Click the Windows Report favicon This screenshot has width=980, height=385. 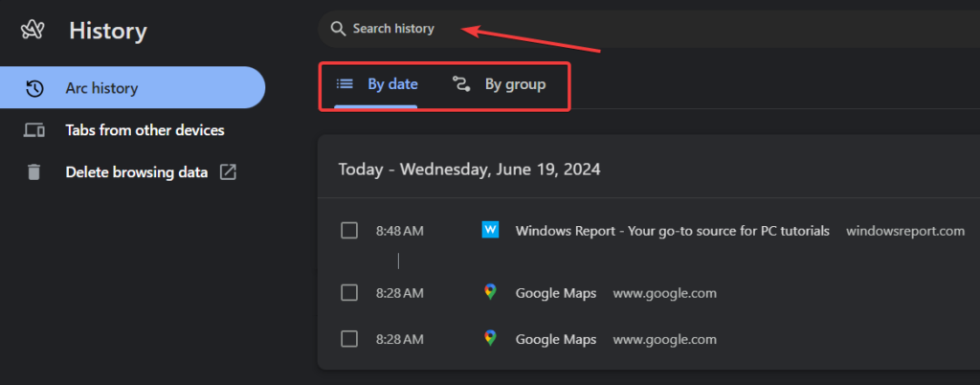[490, 231]
